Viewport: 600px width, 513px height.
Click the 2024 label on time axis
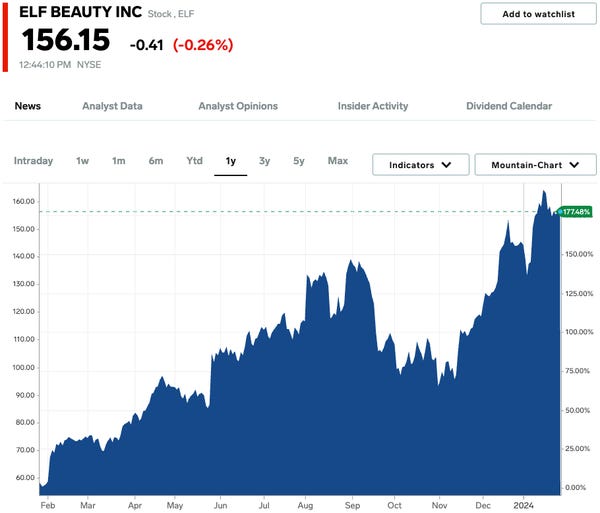pyautogui.click(x=523, y=505)
